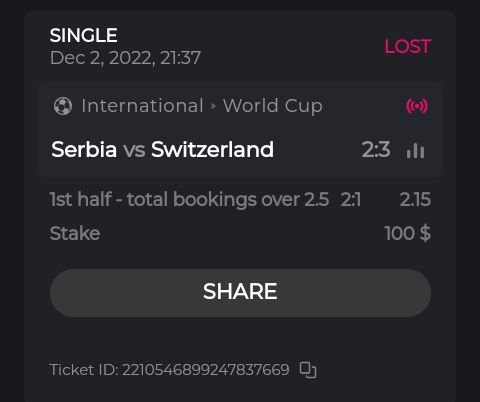Click the Stake label
Viewport: 480px width, 402px height.
click(x=75, y=233)
